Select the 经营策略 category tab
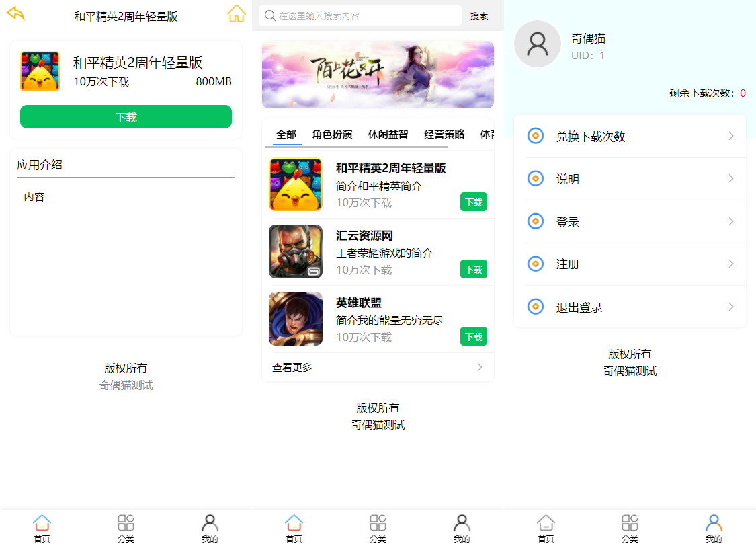 (444, 134)
